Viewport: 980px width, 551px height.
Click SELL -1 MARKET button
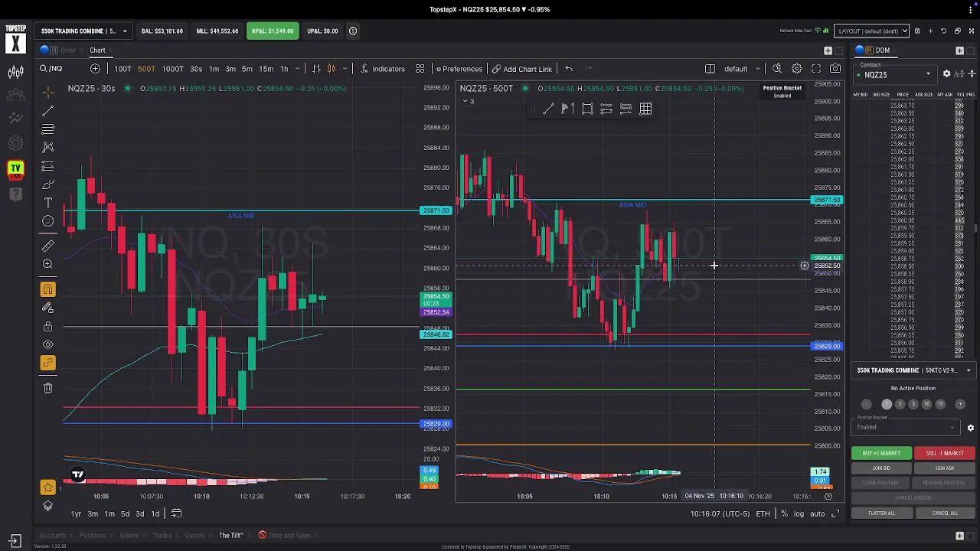click(x=945, y=453)
